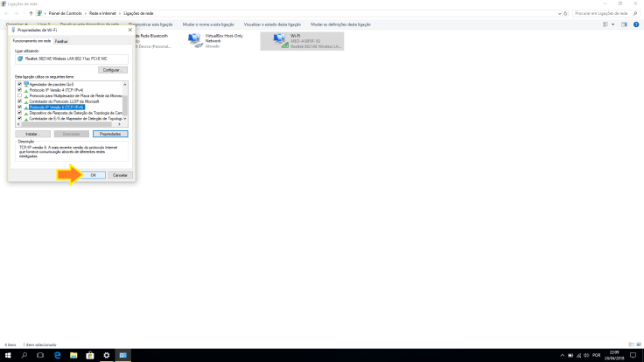Uncheck Protocolo IP Versão 4 (TCP/IPv4) checkbox
Screen dimensions: 644x362
coord(19,89)
